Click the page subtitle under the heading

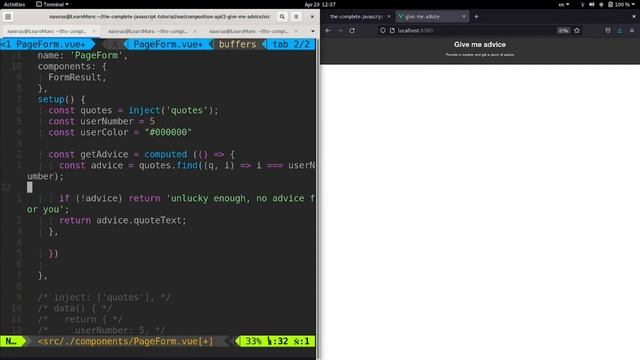pos(480,54)
